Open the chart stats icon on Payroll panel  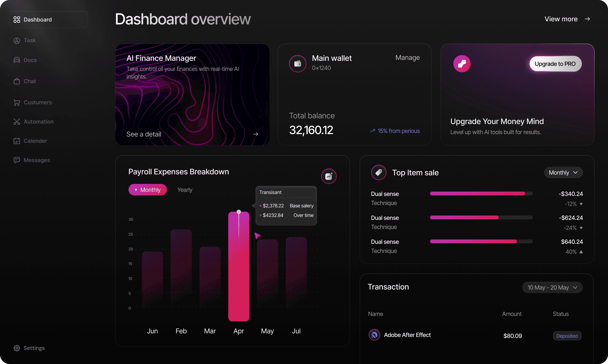(328, 176)
